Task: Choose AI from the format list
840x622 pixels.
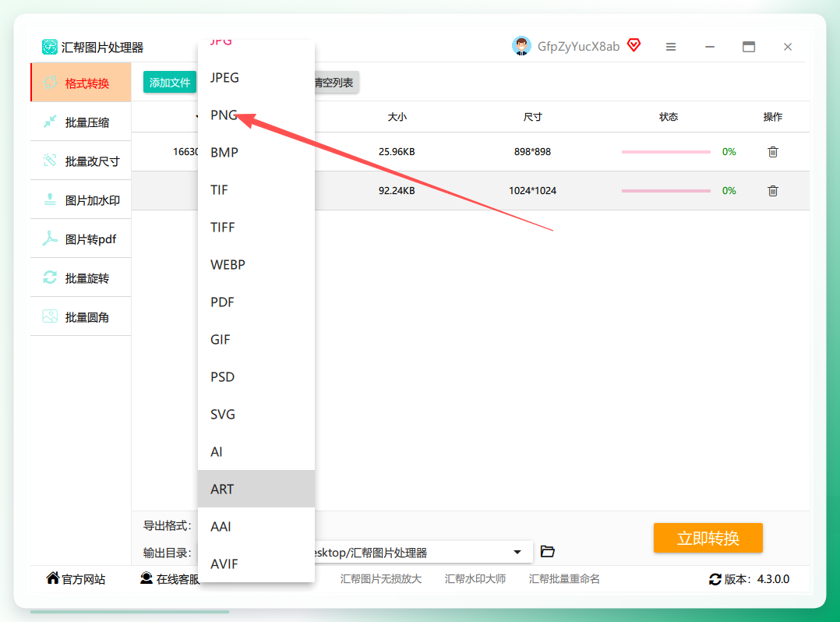Action: tap(256, 451)
